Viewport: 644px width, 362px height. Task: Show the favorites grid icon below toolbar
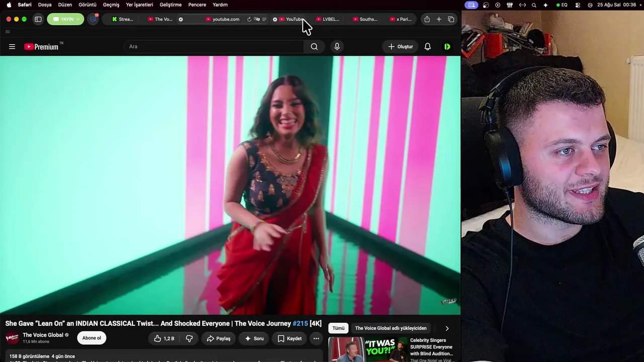click(8, 32)
